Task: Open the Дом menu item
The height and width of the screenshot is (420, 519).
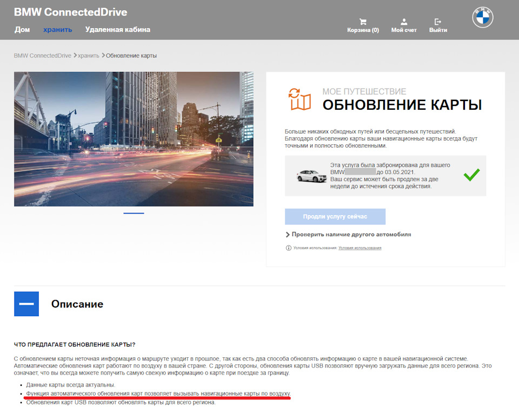Action: 22,29
